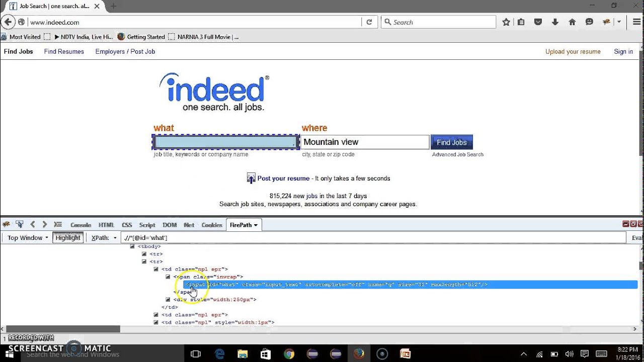Click the 'where' field with Mountain view
The image size is (644, 362).
point(365,142)
